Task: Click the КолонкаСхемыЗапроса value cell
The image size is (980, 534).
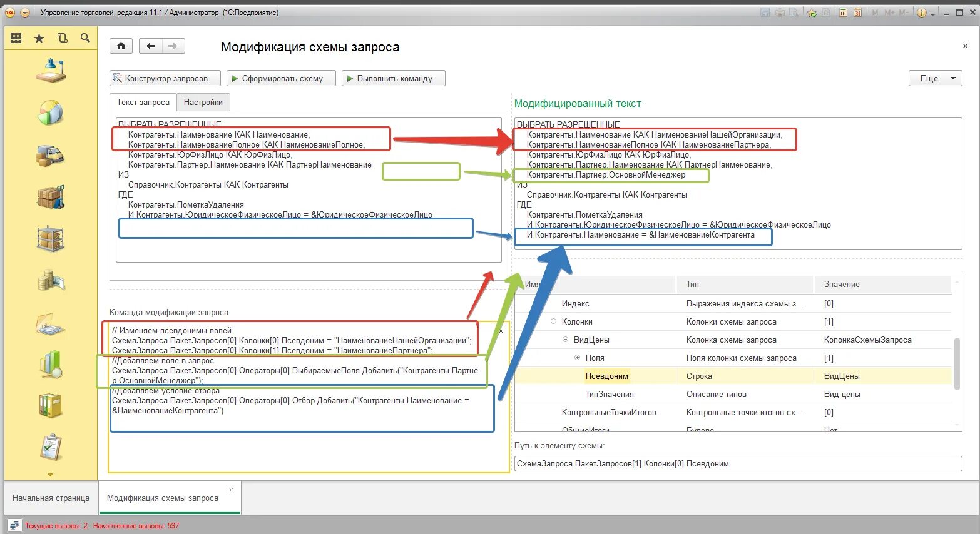Action: [x=882, y=340]
